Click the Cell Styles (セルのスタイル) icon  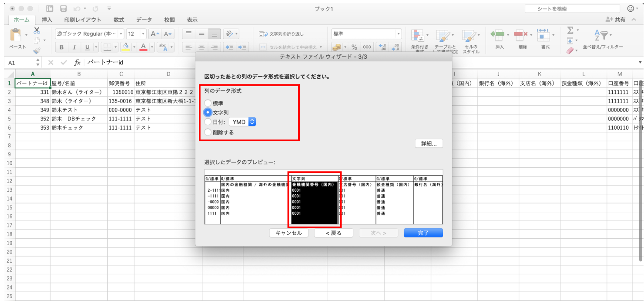click(x=470, y=36)
